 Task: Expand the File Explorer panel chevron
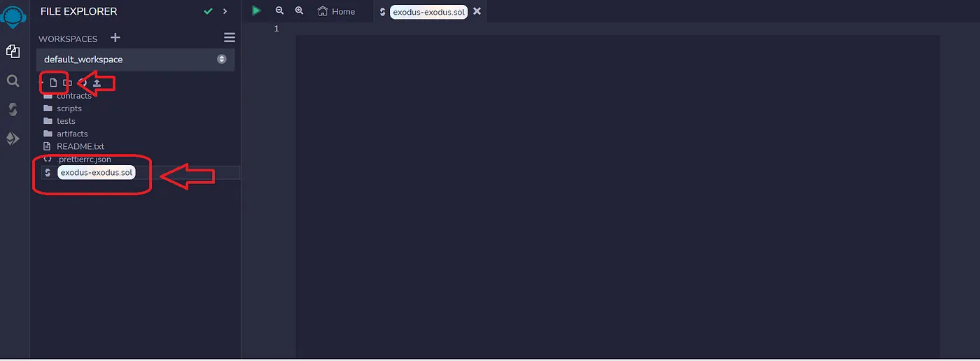tap(225, 11)
